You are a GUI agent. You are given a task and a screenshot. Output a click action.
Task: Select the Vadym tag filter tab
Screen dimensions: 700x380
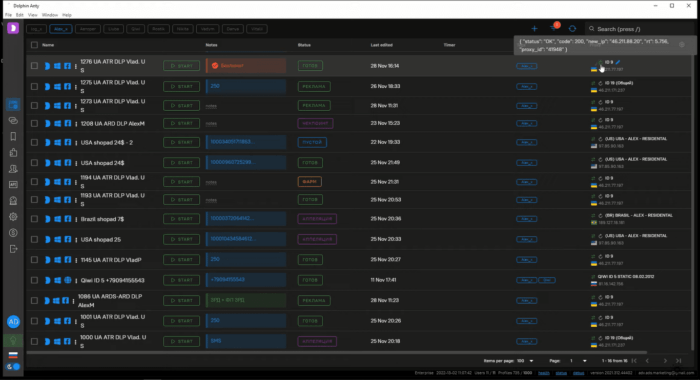point(208,29)
